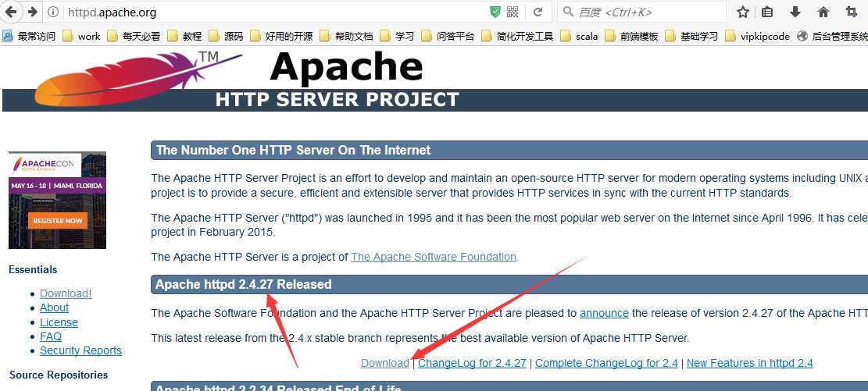Go forward with the browser forward arrow
Image resolution: width=868 pixels, height=391 pixels.
coord(33,12)
